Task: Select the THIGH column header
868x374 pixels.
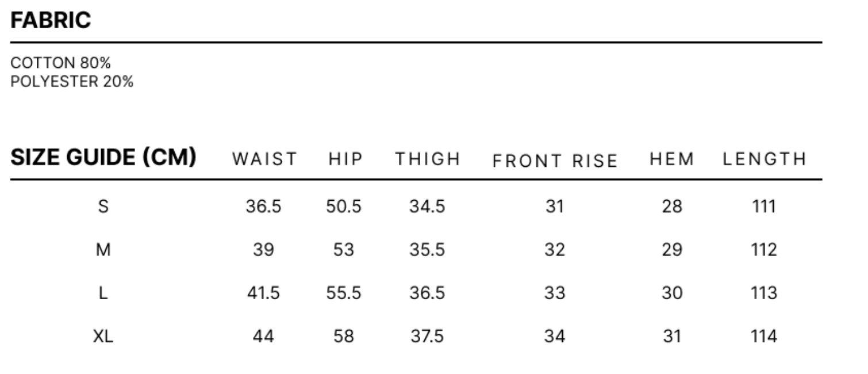Action: tap(428, 159)
